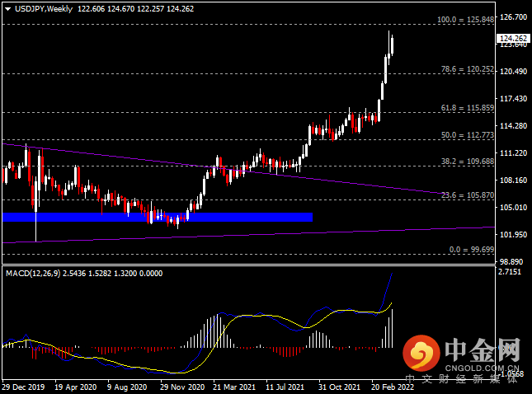Screen dimensions: 532x394
Task: Select the 50.0 = 112.773 Fibonacci label
Action: tap(467, 135)
